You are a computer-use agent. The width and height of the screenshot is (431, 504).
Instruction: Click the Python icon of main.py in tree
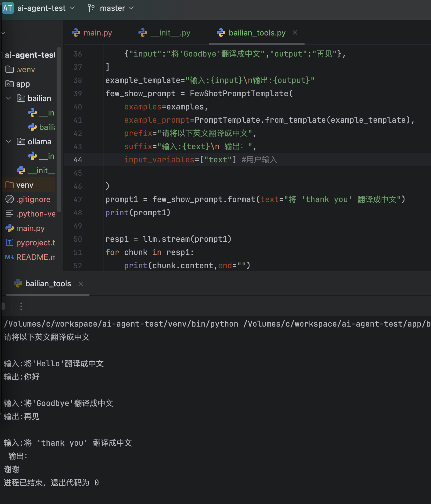click(x=10, y=228)
